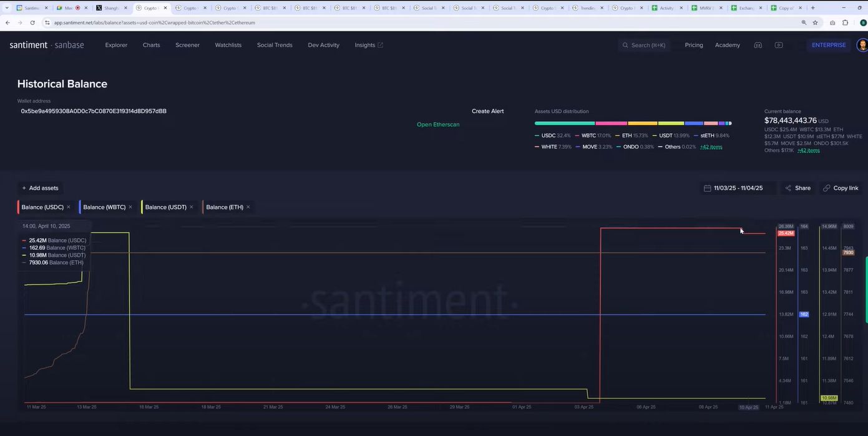Click the Assets USD distribution color bar
The height and width of the screenshot is (436, 868).
click(633, 123)
